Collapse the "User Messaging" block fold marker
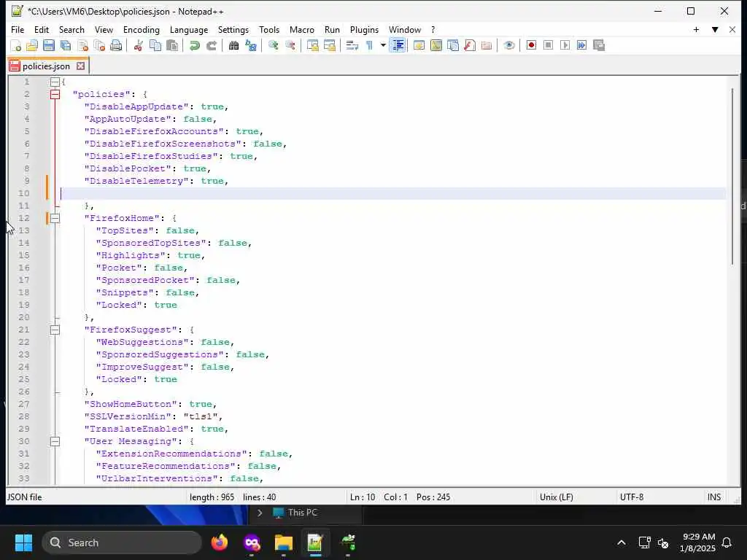 click(55, 441)
